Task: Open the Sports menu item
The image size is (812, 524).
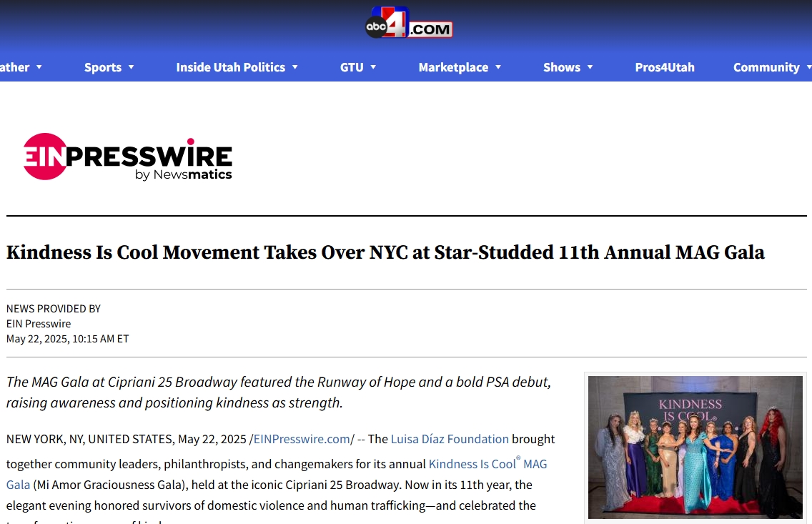Action: click(x=102, y=67)
